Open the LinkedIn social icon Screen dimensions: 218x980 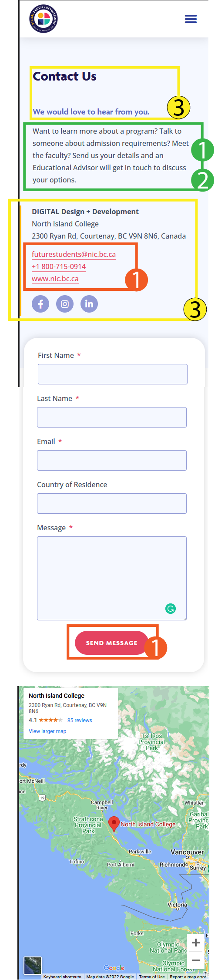click(89, 304)
